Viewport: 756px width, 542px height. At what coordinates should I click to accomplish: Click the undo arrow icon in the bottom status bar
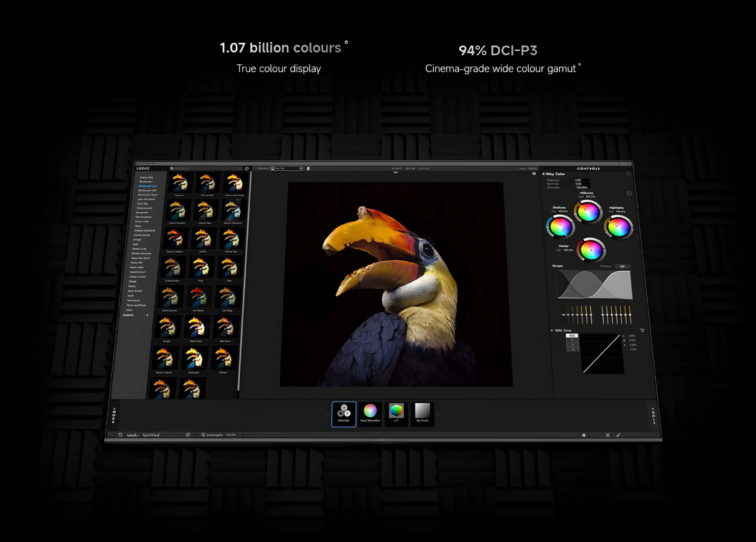coord(120,435)
